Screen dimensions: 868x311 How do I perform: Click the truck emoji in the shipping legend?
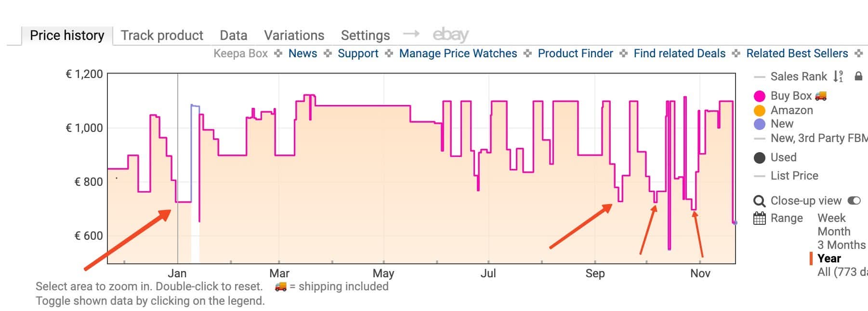(280, 286)
